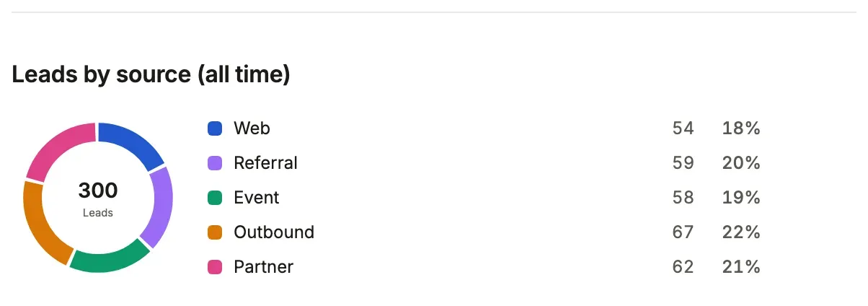Viewport: 868px width, 306px height.
Task: Click the Outbound legend label
Action: [274, 232]
